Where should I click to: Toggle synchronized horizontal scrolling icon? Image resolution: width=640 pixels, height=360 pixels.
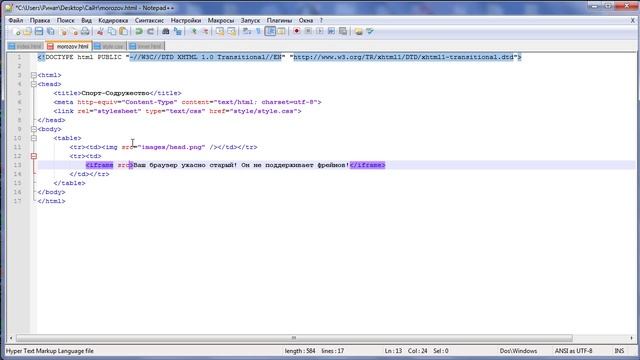tap(231, 31)
